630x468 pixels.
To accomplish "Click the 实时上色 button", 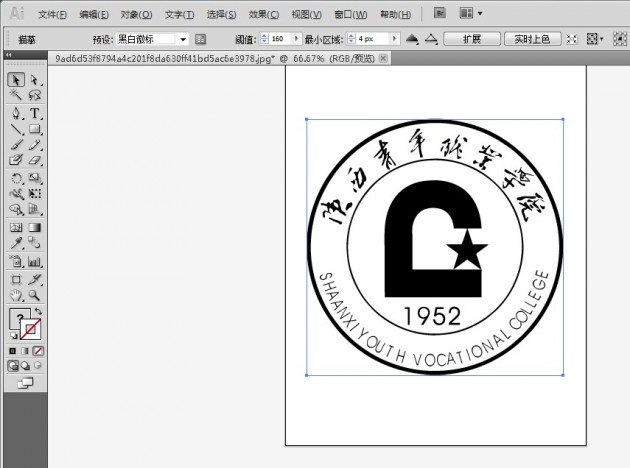I will (531, 39).
